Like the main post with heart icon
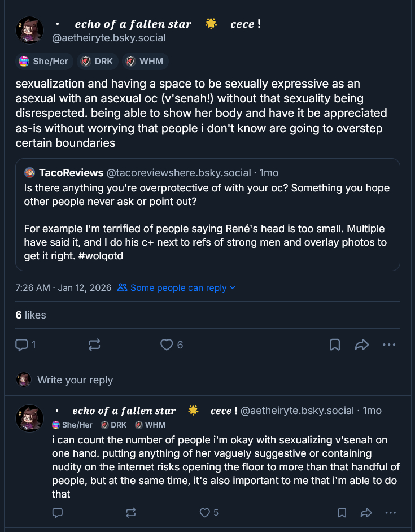This screenshot has width=415, height=532. click(x=167, y=345)
